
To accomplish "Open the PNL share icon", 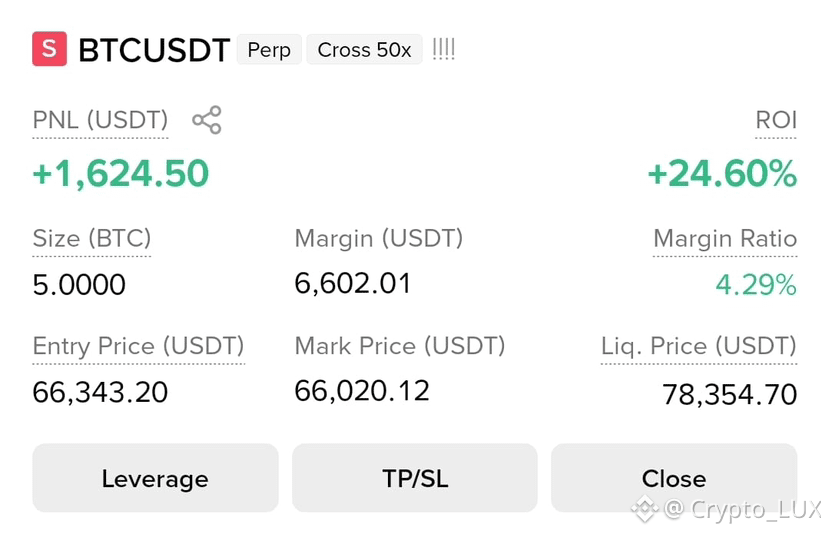I will pyautogui.click(x=207, y=120).
